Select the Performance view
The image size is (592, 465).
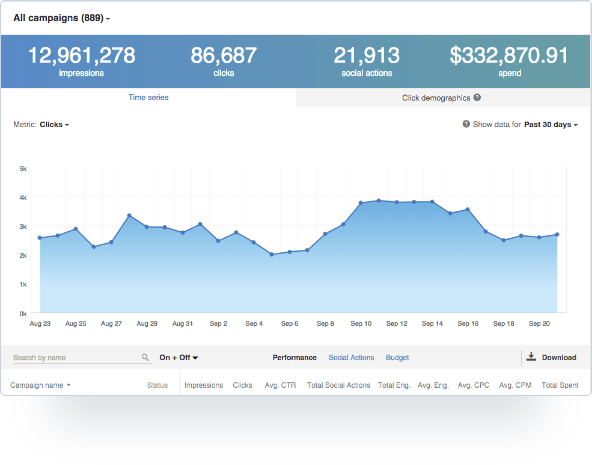(294, 357)
